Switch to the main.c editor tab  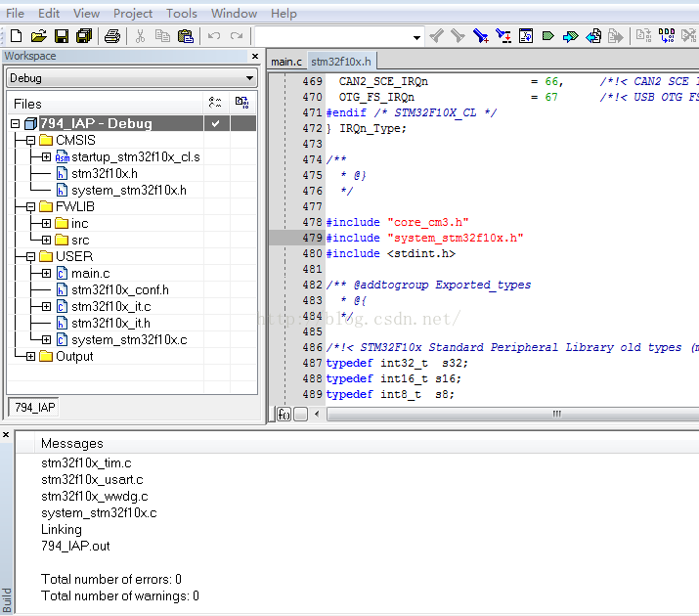tap(286, 62)
